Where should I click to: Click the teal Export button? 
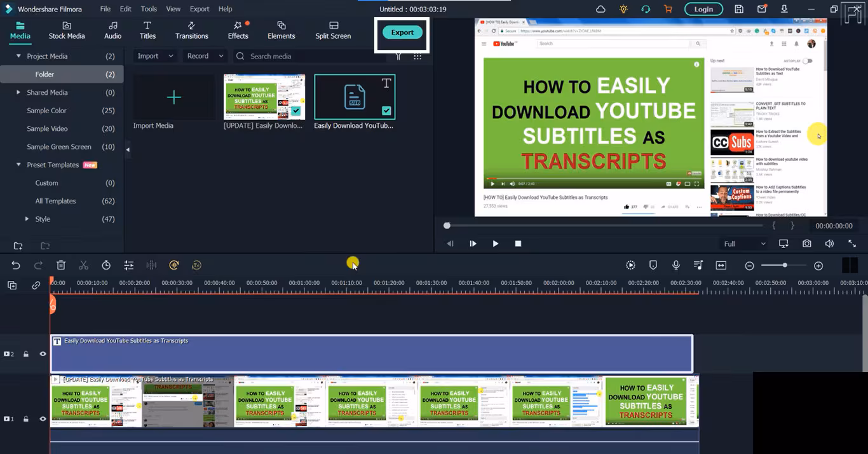pos(402,32)
